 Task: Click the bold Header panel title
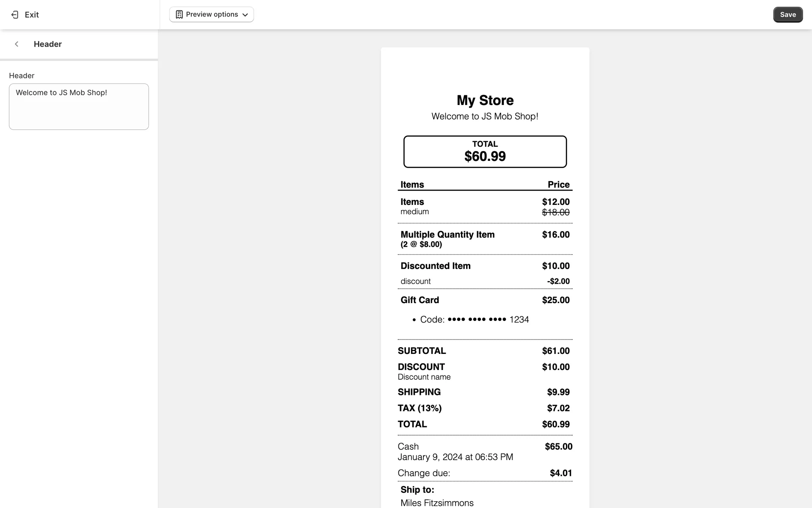48,44
